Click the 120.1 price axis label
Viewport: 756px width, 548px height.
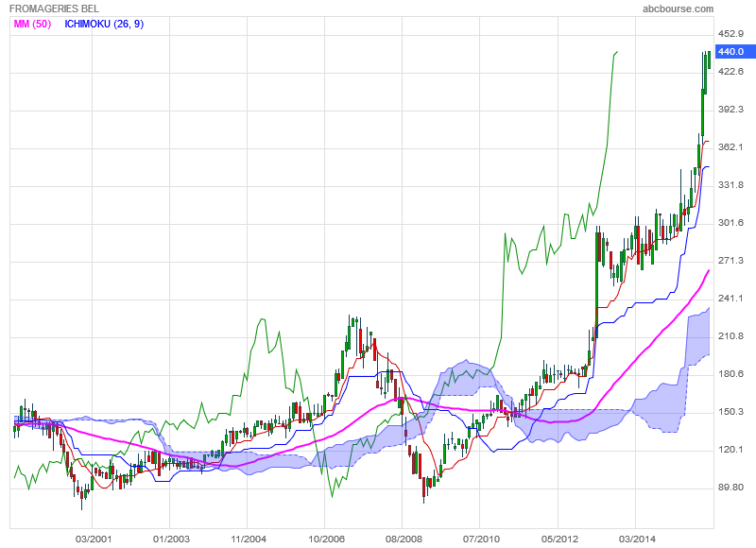click(x=730, y=450)
